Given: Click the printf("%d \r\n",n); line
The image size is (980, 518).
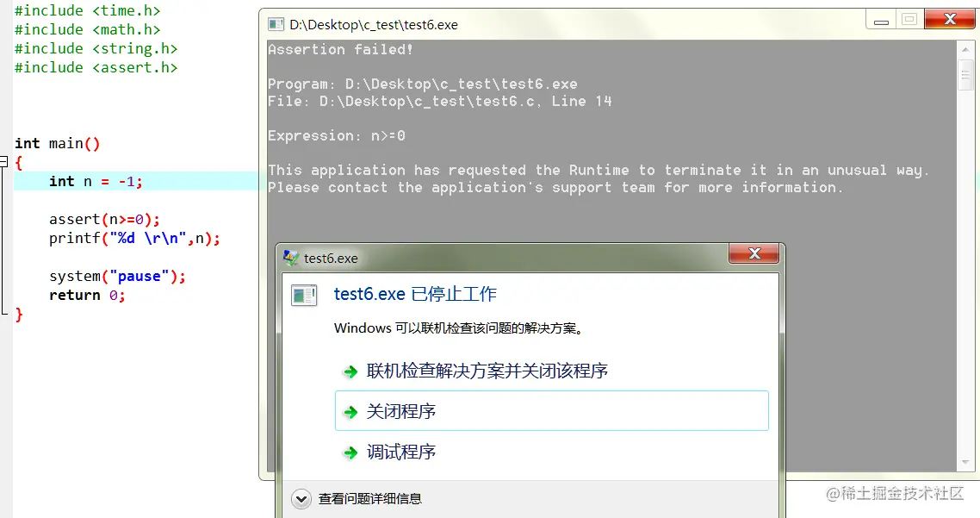Looking at the screenshot, I should pyautogui.click(x=134, y=239).
